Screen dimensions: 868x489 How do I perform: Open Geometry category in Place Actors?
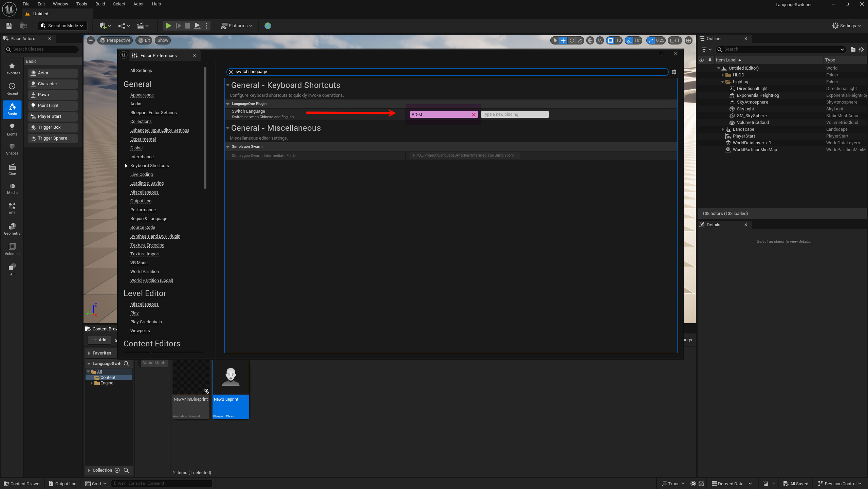tap(12, 229)
